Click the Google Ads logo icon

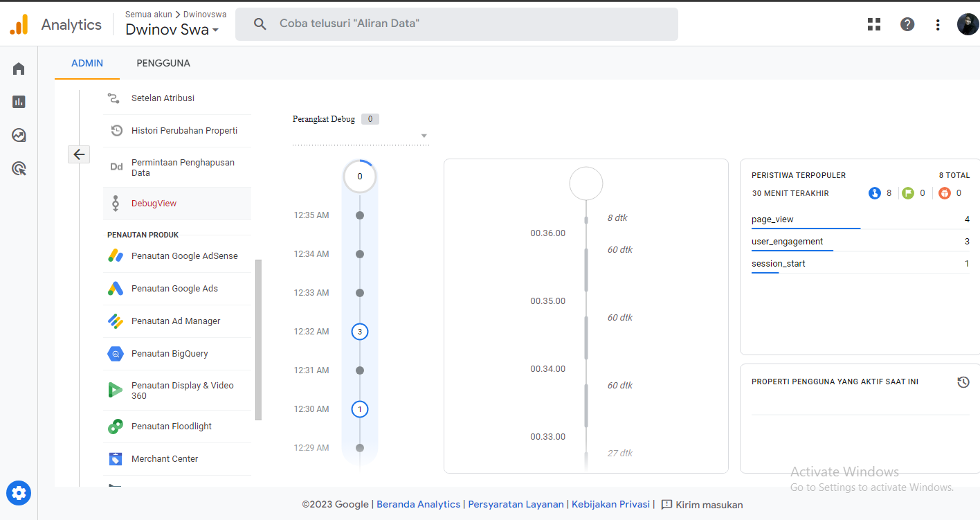coord(116,288)
